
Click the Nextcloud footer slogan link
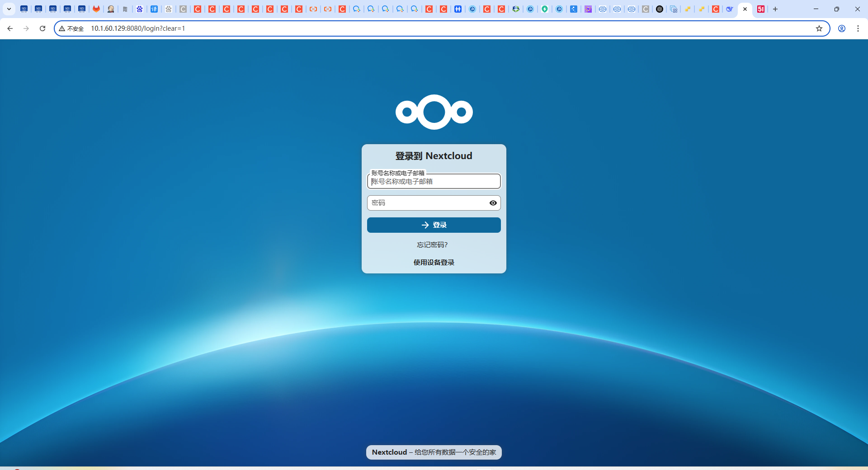(434, 452)
